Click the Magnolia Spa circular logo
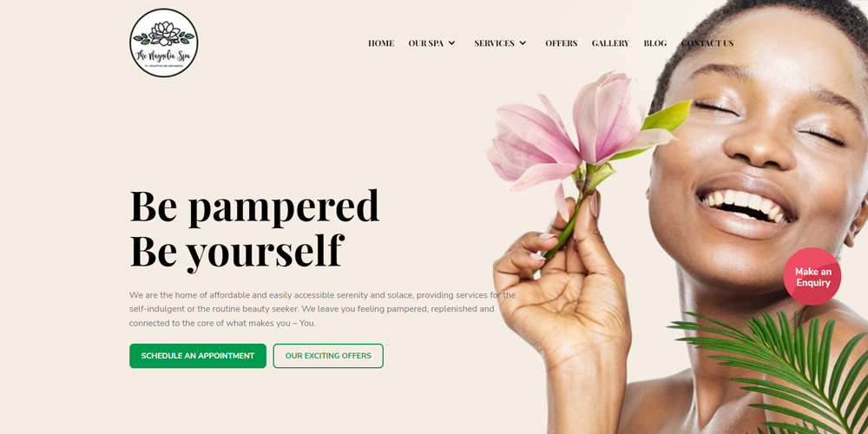Screen dimensions: 868x434 (164, 43)
